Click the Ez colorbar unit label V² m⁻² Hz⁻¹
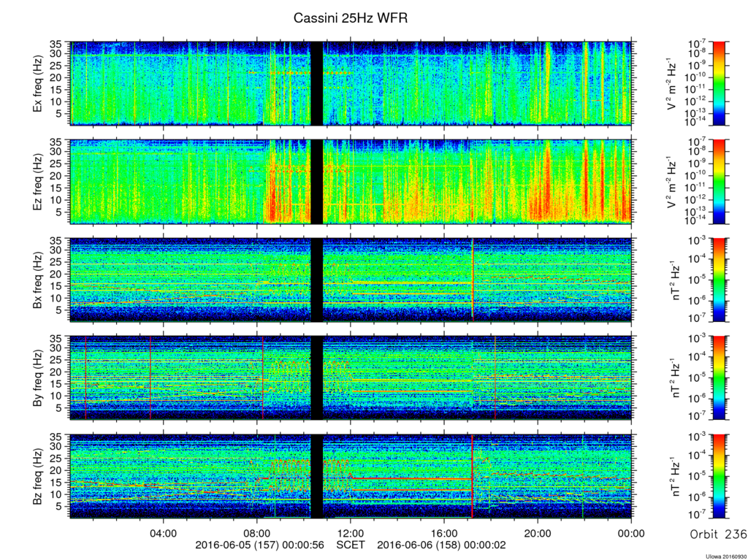This screenshot has height=560, width=748. click(671, 183)
